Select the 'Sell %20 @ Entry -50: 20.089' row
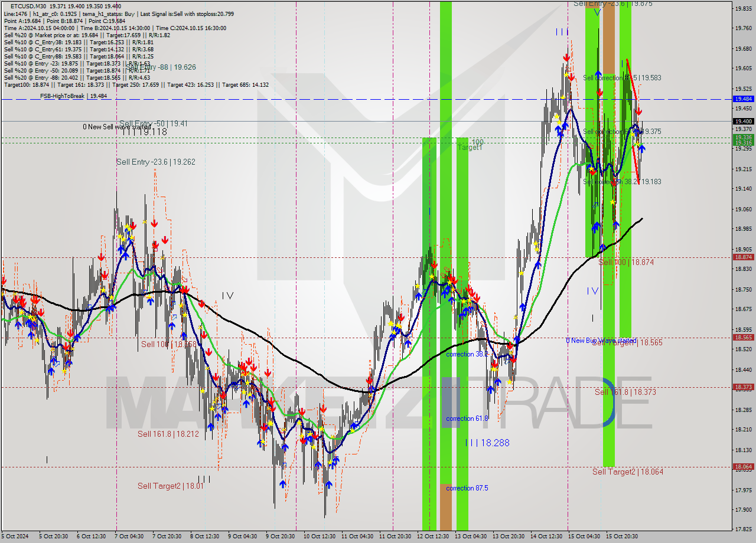Screen dimensions: 756x543 77,70
